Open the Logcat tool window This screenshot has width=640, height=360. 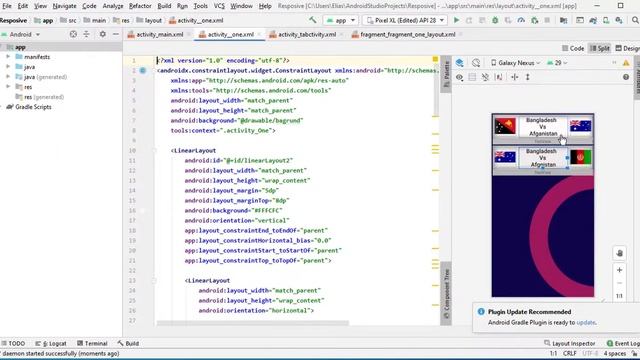(x=51, y=344)
